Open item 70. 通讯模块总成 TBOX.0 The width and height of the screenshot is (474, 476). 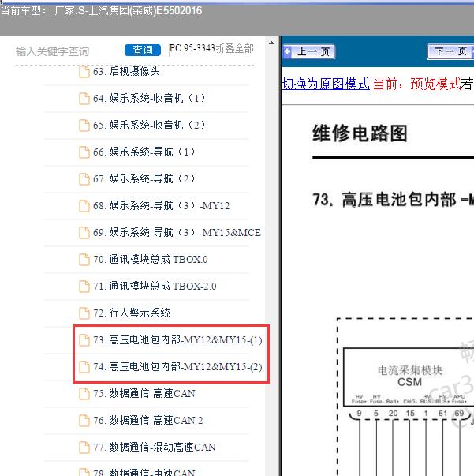tap(151, 260)
